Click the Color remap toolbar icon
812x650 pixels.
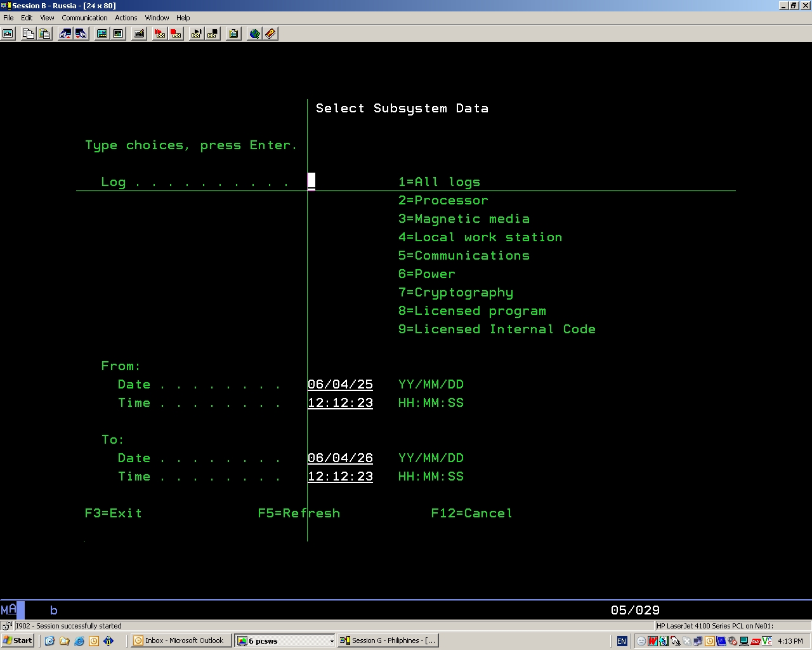pyautogui.click(x=118, y=34)
